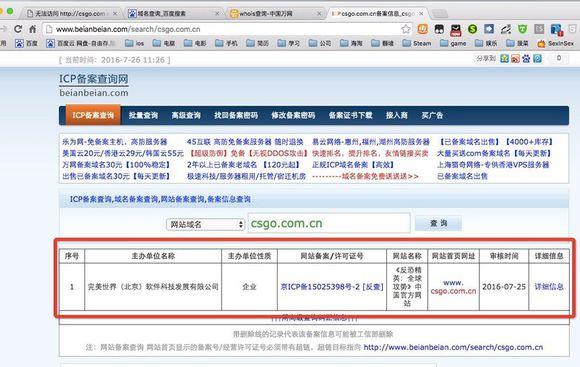Open the 京ICP备15025398号-2 record link
Viewport: 580px width, 367px height.
pyautogui.click(x=320, y=287)
